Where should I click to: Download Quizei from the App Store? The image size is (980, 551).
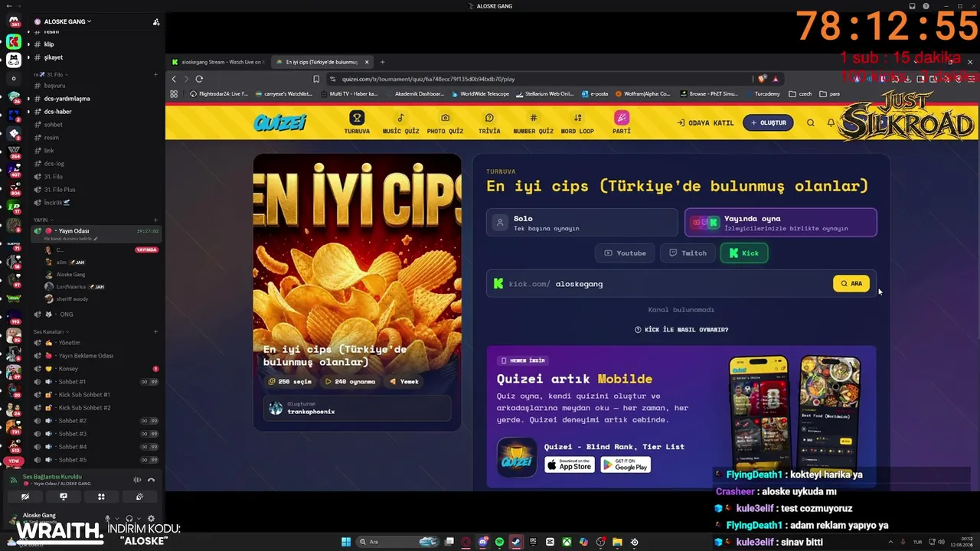point(569,465)
